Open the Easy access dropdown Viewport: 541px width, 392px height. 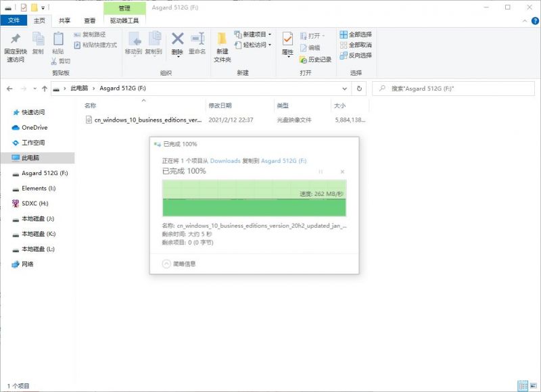pyautogui.click(x=253, y=45)
